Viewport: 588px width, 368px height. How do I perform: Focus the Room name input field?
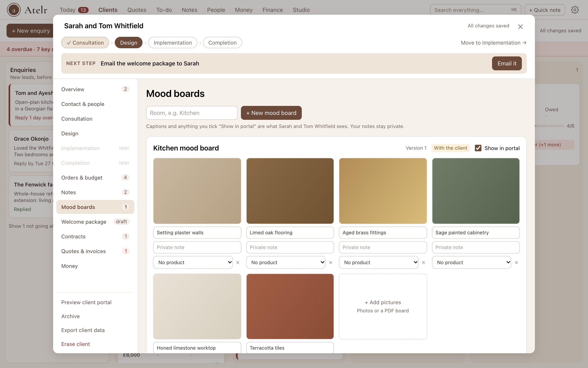click(192, 113)
